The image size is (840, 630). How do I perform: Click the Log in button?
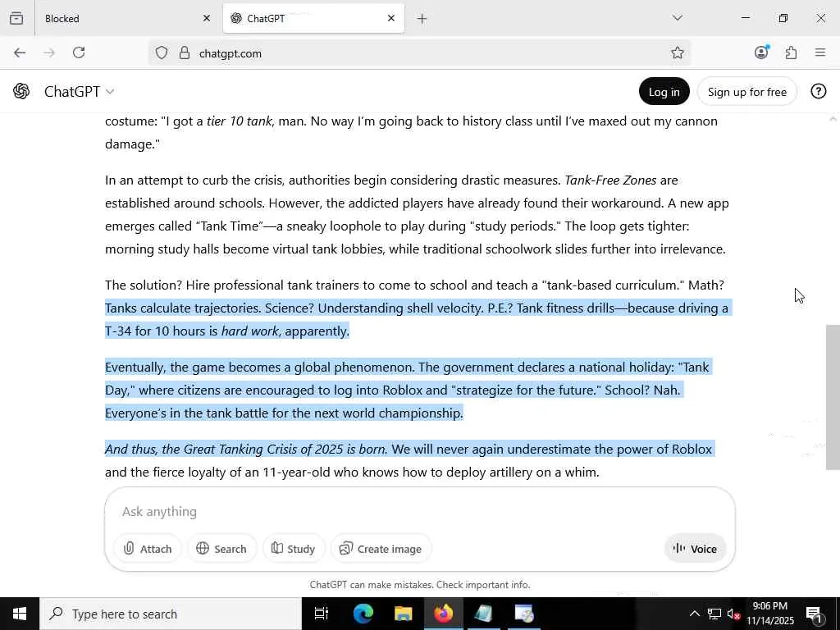(664, 92)
